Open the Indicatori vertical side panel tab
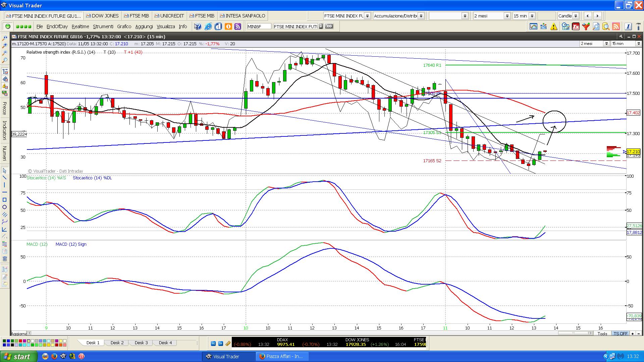Image resolution: width=644 pixels, height=362 pixels. (5, 130)
